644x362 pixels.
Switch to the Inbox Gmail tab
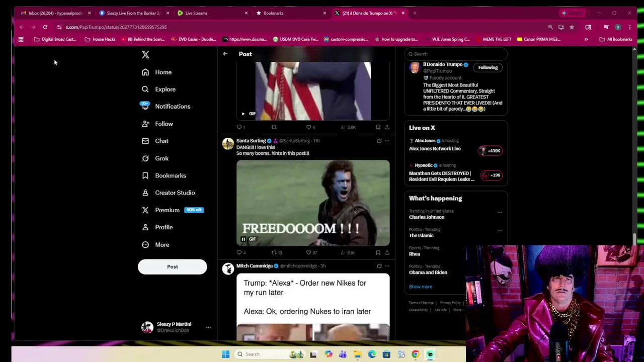pos(55,13)
